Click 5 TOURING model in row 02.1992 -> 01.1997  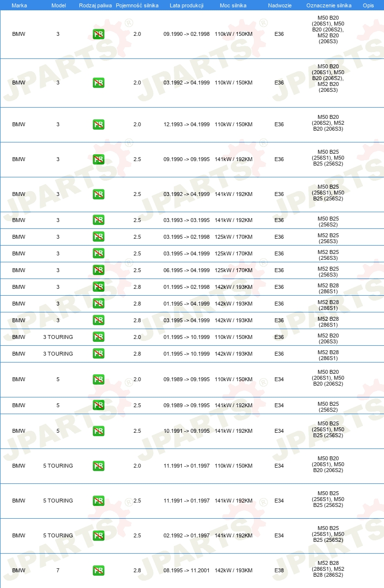click(x=58, y=536)
